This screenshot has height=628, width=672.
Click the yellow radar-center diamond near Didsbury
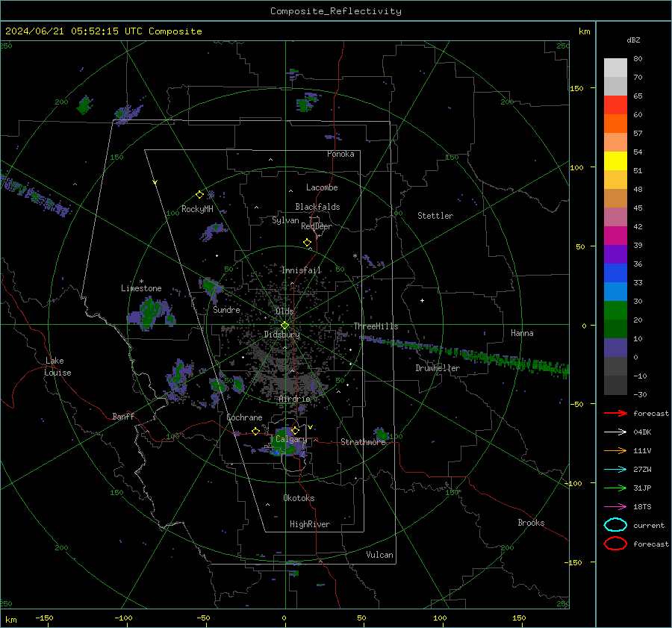(284, 326)
